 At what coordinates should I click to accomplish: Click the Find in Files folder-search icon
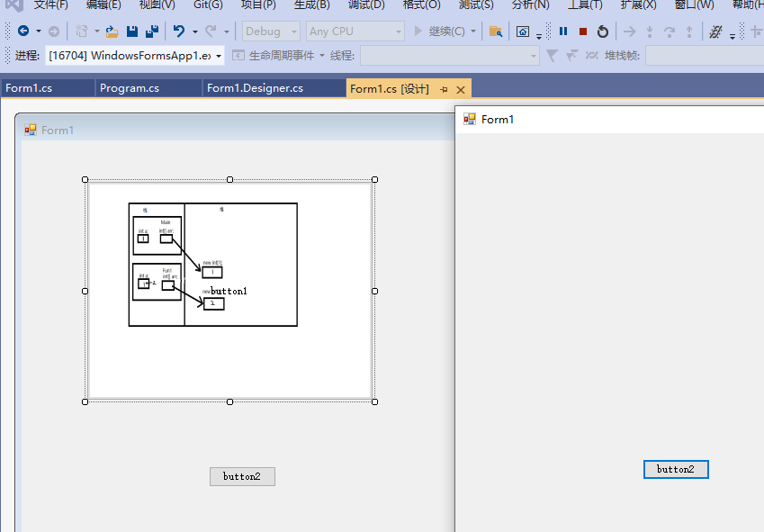click(x=496, y=32)
